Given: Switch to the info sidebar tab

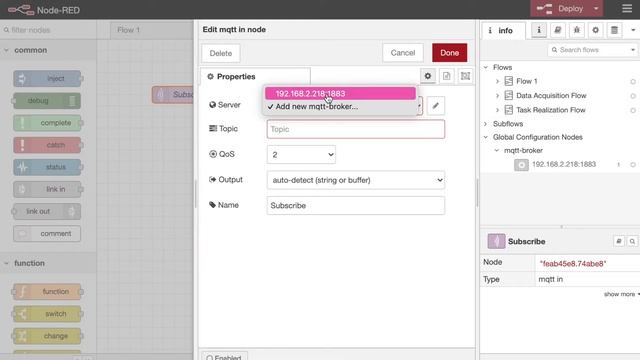Looking at the screenshot, I should point(503,31).
